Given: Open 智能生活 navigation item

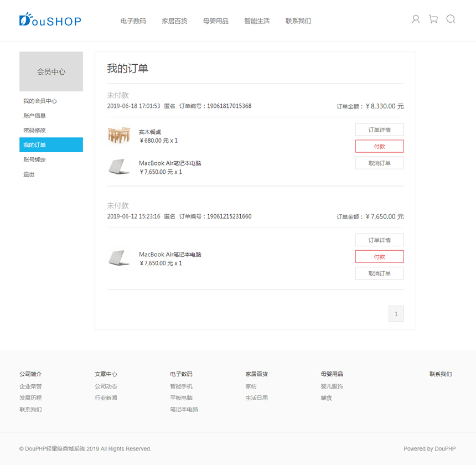Looking at the screenshot, I should 257,21.
